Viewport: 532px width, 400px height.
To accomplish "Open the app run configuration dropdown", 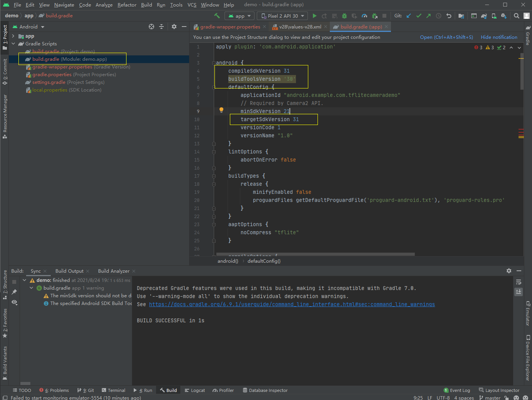I will pos(239,16).
